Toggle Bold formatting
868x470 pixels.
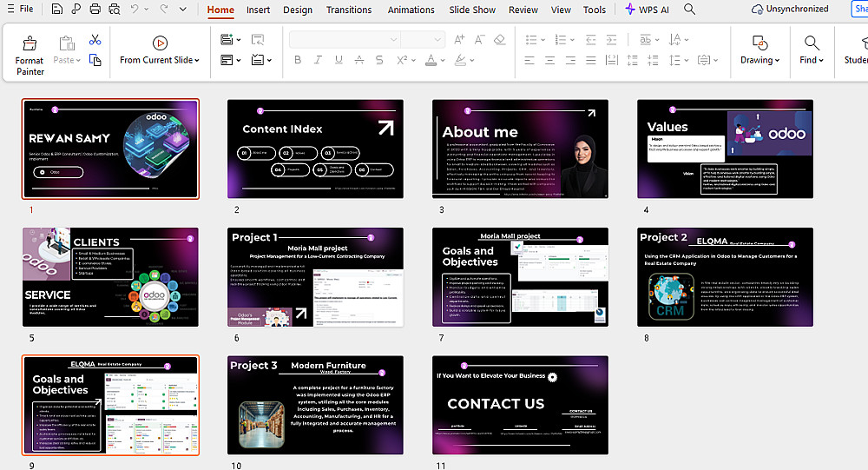[x=297, y=60]
